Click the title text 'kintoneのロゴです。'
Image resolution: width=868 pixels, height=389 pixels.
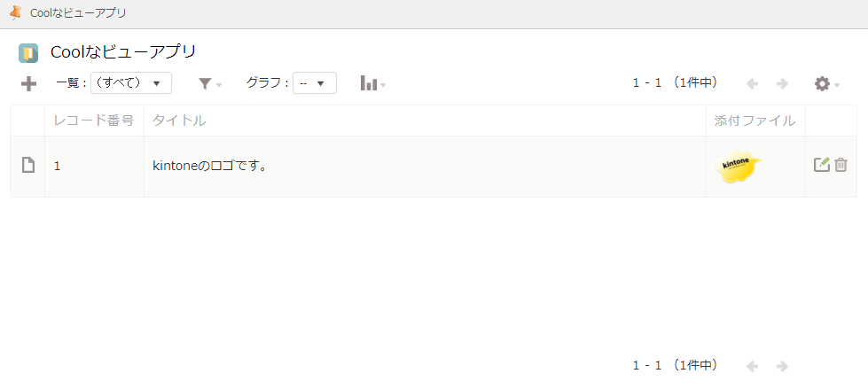click(x=210, y=165)
